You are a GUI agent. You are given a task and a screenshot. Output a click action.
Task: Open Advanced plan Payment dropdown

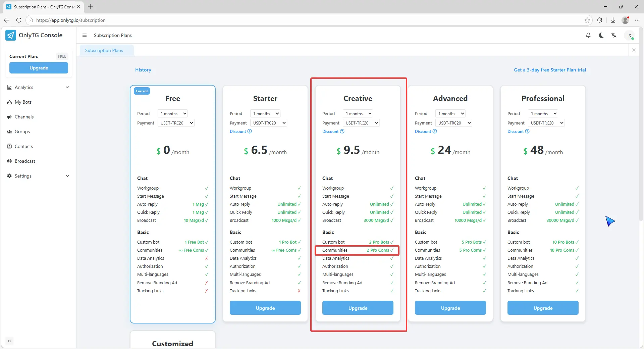point(453,123)
